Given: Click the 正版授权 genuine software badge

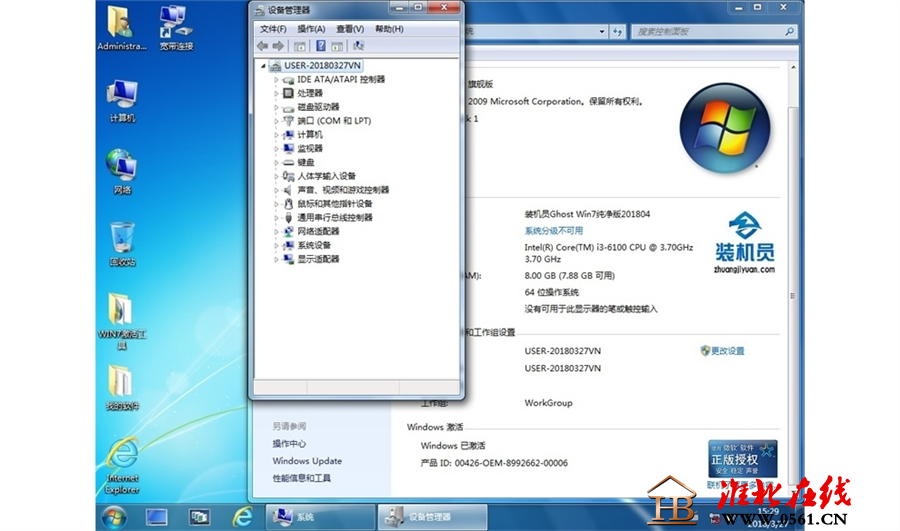Looking at the screenshot, I should (742, 458).
